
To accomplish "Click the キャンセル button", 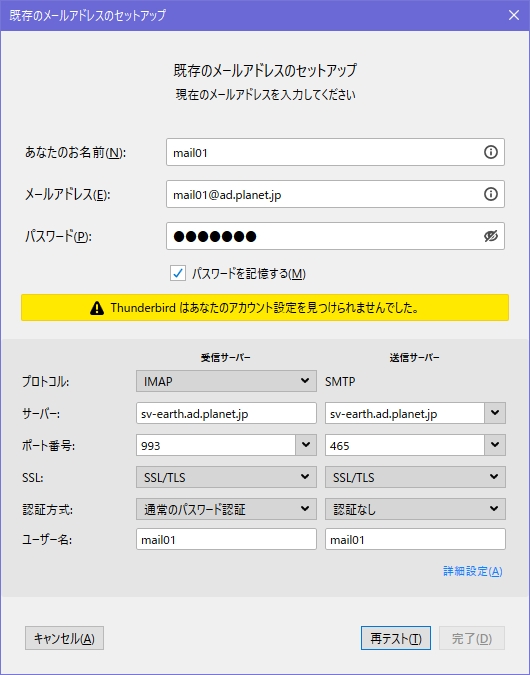I will [x=64, y=638].
